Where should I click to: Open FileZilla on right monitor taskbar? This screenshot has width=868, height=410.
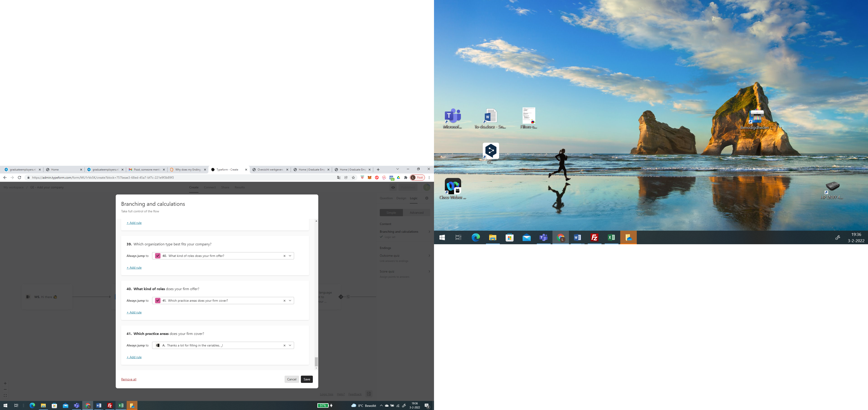(x=594, y=238)
